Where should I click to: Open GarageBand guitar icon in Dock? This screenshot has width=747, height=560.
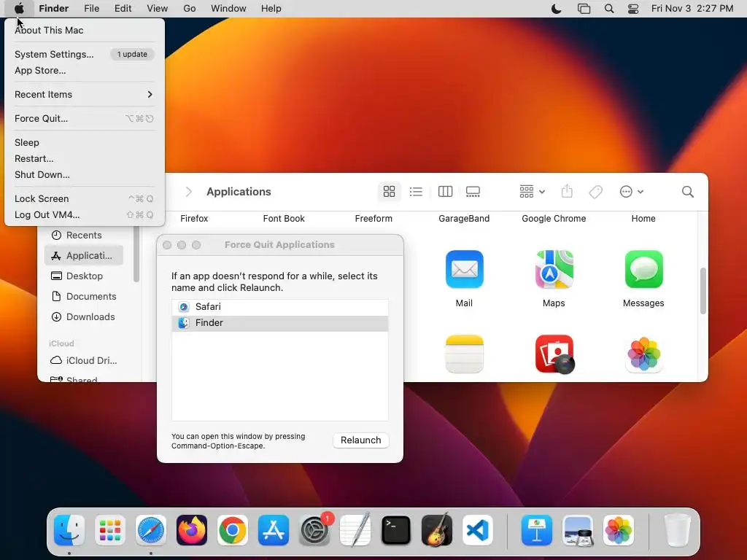[x=437, y=530]
